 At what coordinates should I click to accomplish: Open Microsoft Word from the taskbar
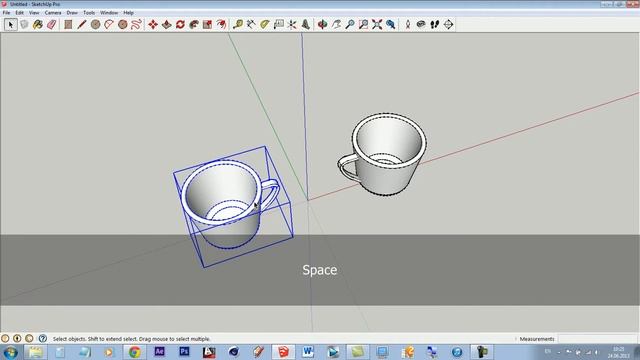[x=308, y=352]
